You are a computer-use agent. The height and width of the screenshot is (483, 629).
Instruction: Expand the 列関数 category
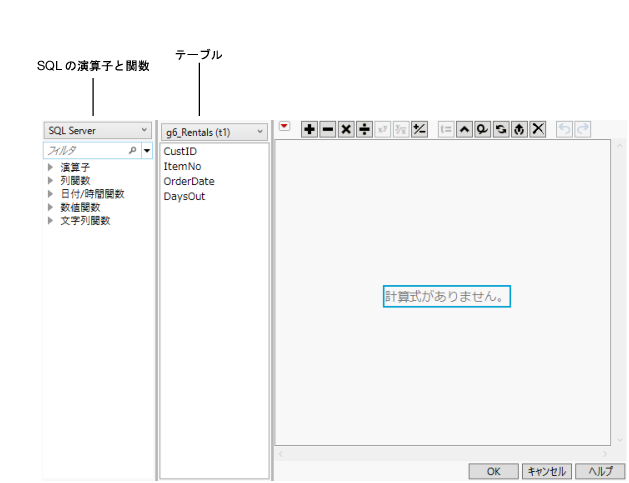point(50,180)
